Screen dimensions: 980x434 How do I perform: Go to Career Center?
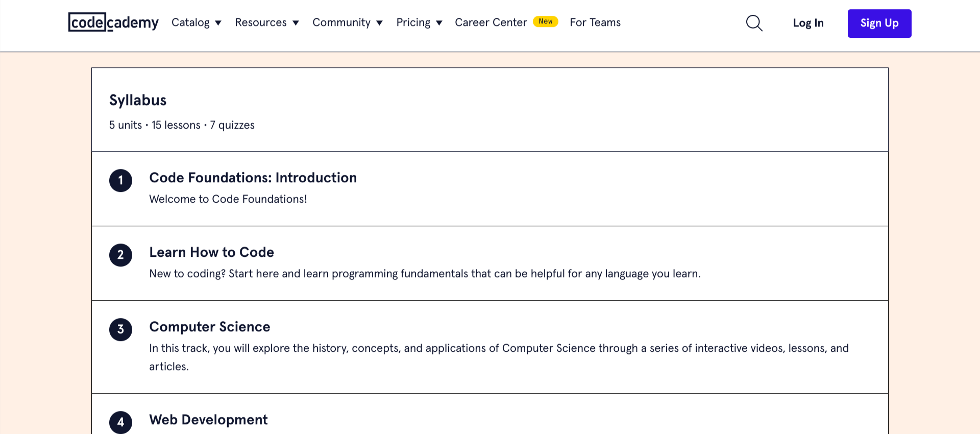click(x=491, y=22)
